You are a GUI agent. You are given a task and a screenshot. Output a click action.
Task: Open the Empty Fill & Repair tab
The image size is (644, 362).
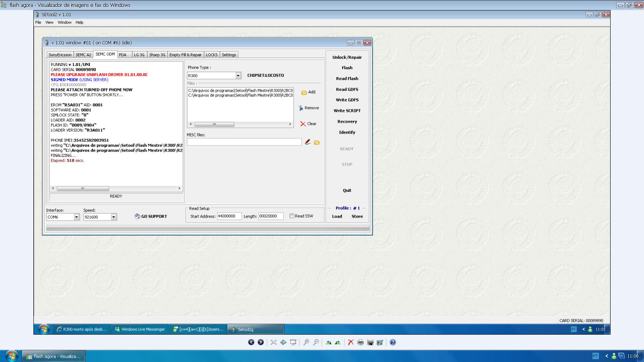(186, 55)
